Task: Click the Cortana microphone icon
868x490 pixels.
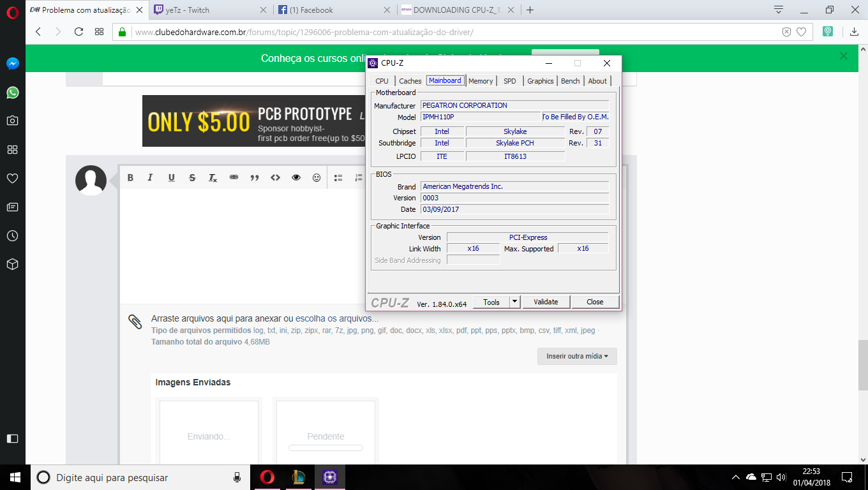Action: point(237,477)
